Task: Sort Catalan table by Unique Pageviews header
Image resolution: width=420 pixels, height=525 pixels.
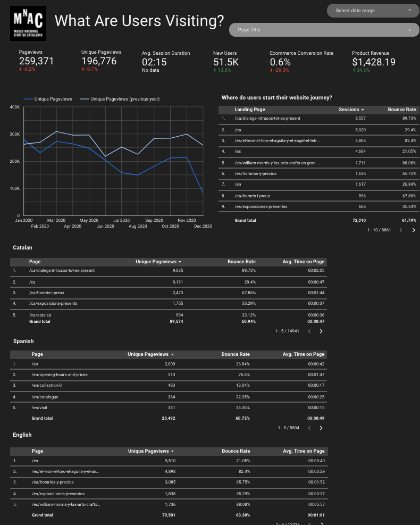Action: pyautogui.click(x=158, y=262)
